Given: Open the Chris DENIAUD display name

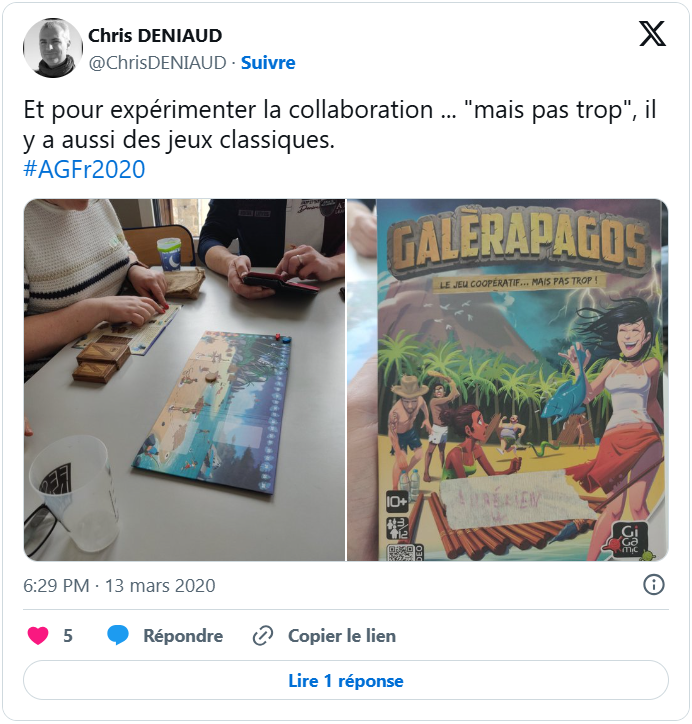Looking at the screenshot, I should (x=155, y=36).
